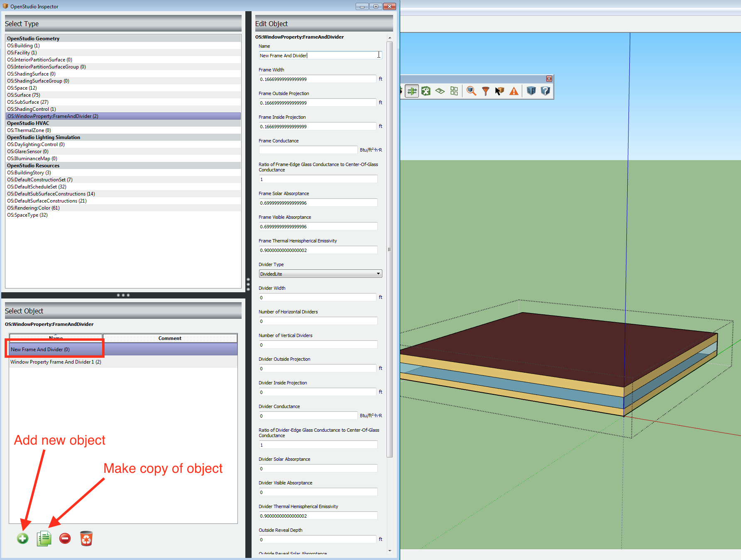Click the vertical splitter handle beside Edit Object
The width and height of the screenshot is (741, 560).
click(x=248, y=284)
